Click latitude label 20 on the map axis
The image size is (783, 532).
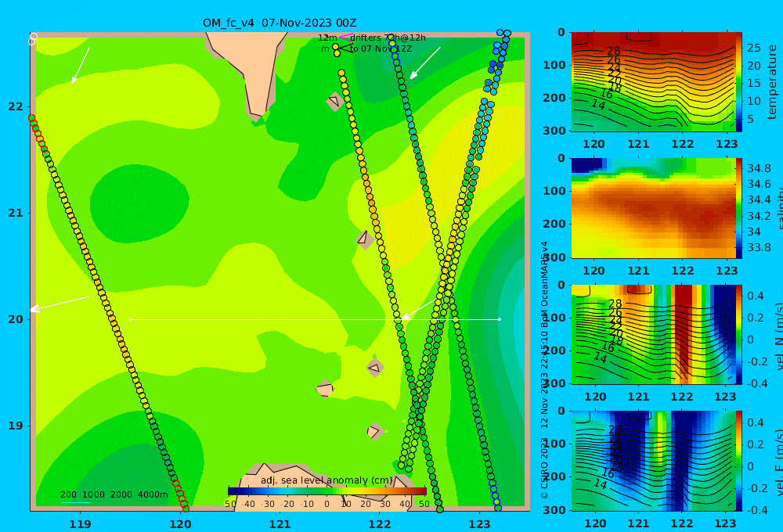pyautogui.click(x=15, y=319)
